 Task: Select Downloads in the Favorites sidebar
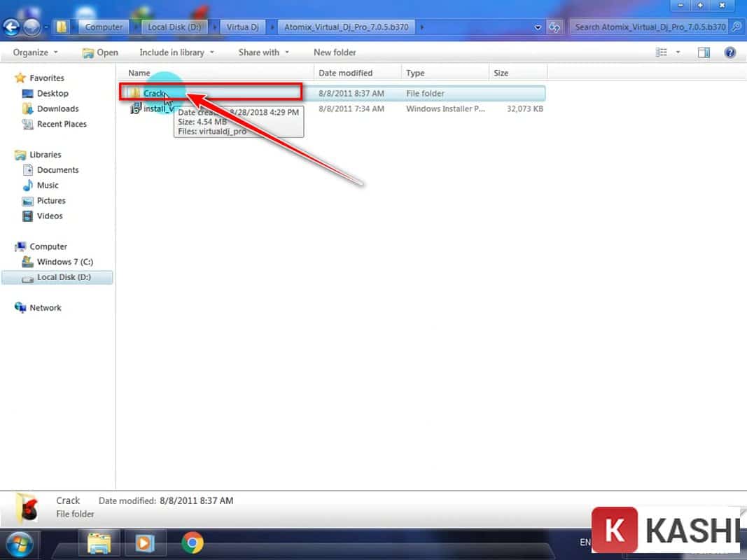coord(57,108)
